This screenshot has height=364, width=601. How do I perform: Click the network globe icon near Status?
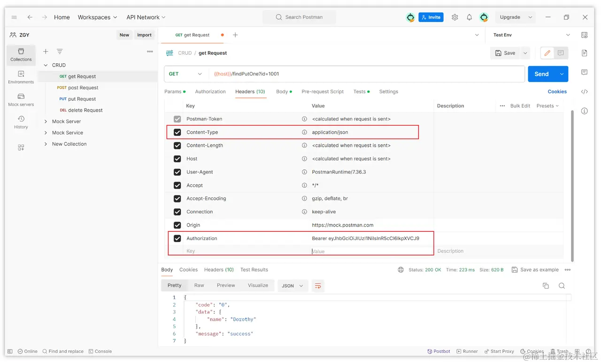pyautogui.click(x=401, y=270)
